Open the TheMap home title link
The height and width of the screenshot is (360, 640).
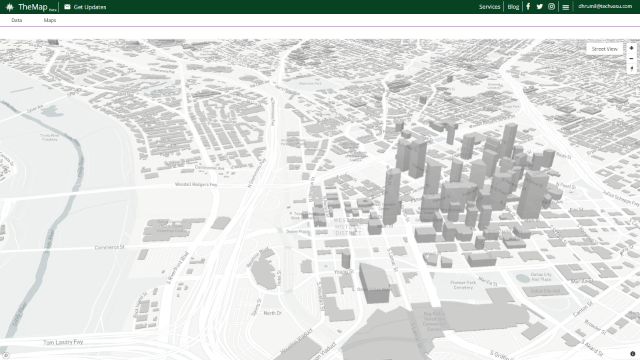(x=33, y=7)
